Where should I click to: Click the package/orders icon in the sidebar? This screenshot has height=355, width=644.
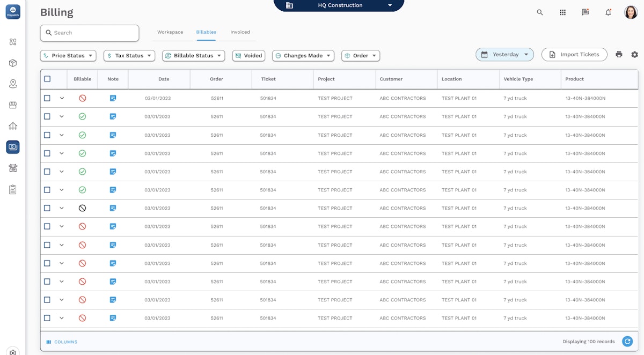[x=13, y=63]
